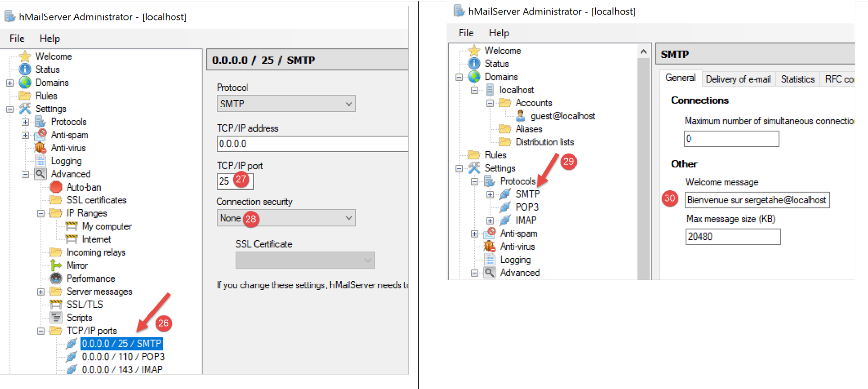Viewport: 868px width, 389px height.
Task: Open the Statistics tab
Action: [x=797, y=79]
